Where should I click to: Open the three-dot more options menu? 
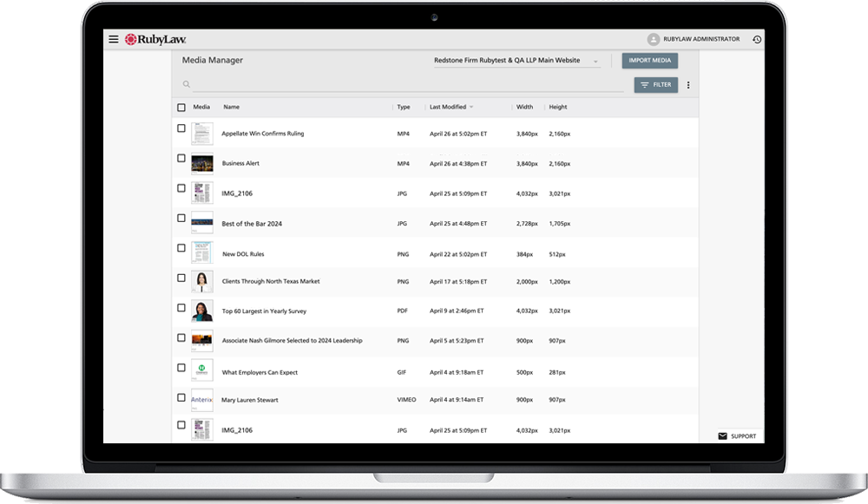(x=688, y=85)
